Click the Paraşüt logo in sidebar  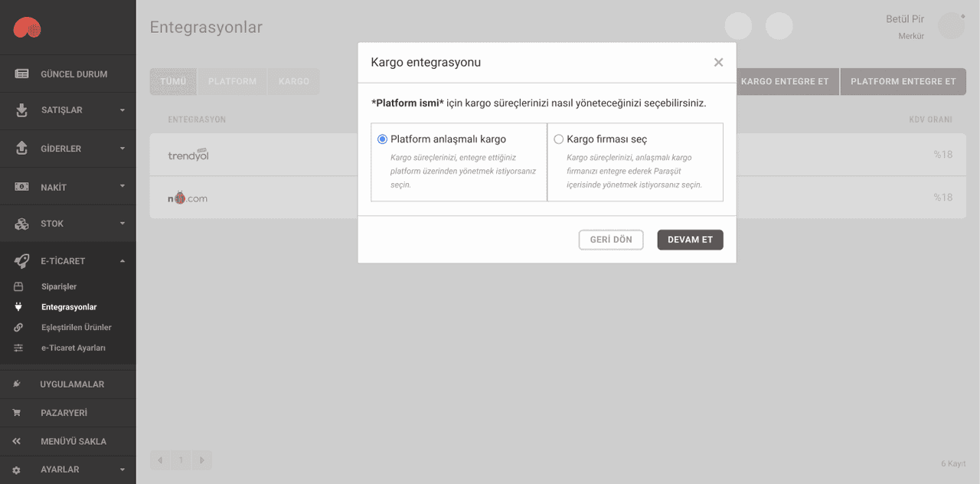tap(28, 28)
